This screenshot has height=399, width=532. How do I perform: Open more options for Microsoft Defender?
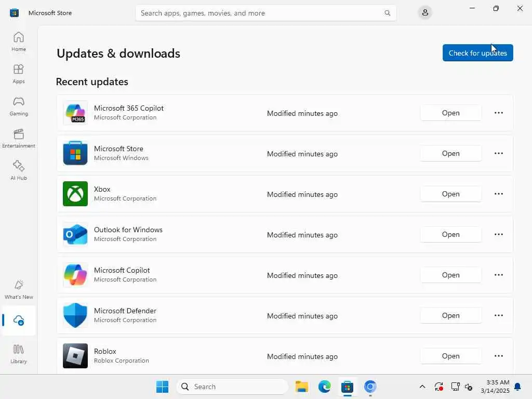(x=498, y=315)
